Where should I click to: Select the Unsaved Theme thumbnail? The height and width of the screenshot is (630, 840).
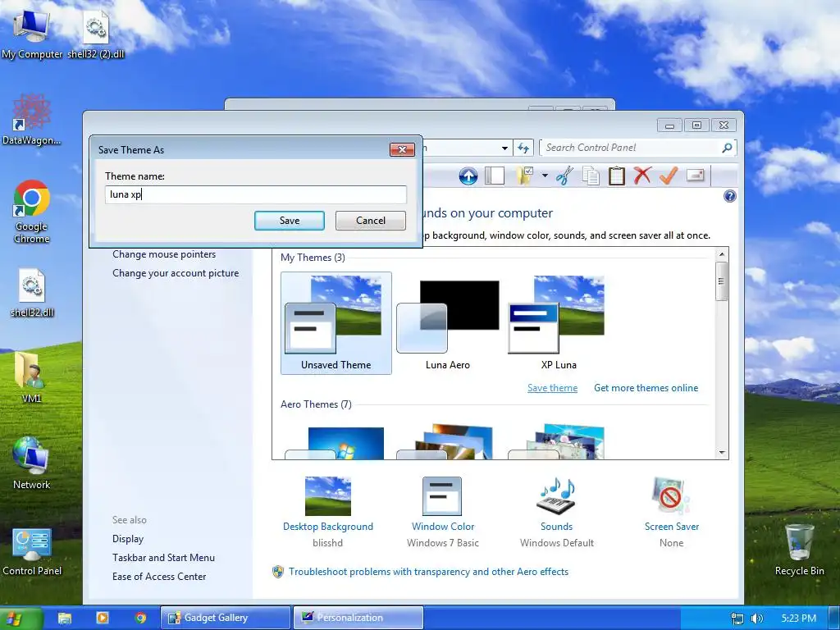pyautogui.click(x=336, y=323)
